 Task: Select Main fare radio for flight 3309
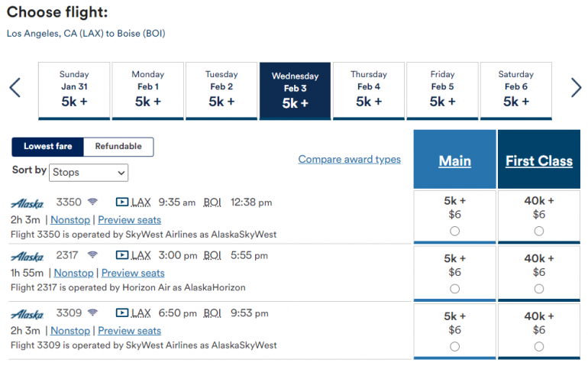[455, 346]
